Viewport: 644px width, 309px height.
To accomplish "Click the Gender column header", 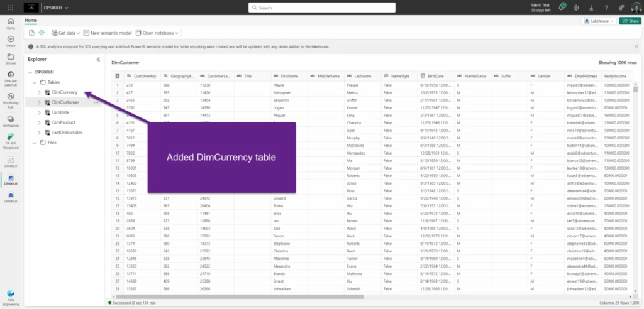I will point(547,76).
